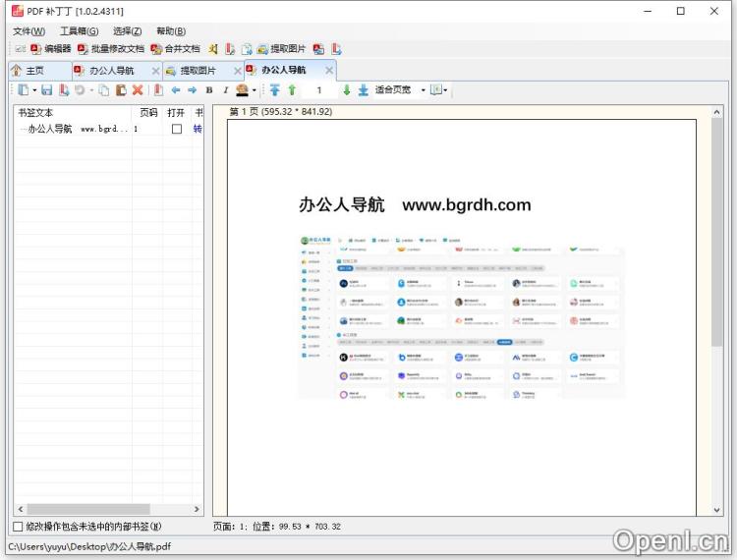Open the 编辑器 editor tool
This screenshot has height=560, width=737.
pyautogui.click(x=51, y=49)
